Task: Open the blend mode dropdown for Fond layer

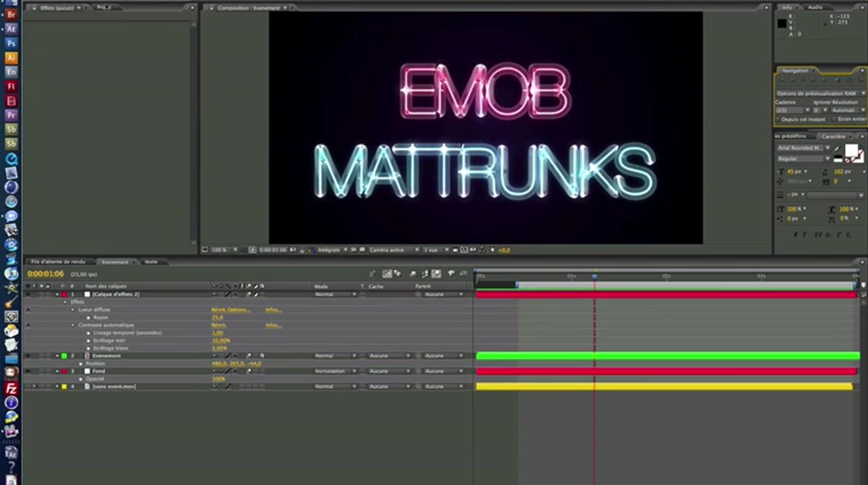Action: pyautogui.click(x=334, y=371)
